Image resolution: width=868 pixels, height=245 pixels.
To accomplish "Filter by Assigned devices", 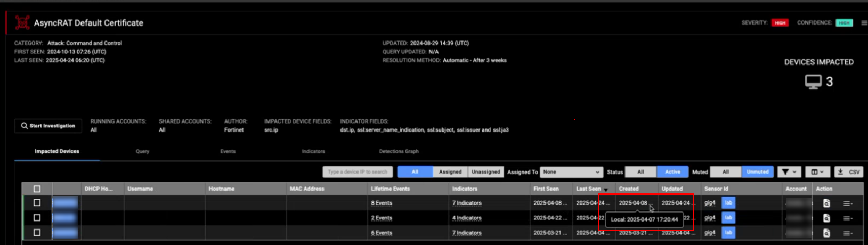I will pyautogui.click(x=450, y=172).
